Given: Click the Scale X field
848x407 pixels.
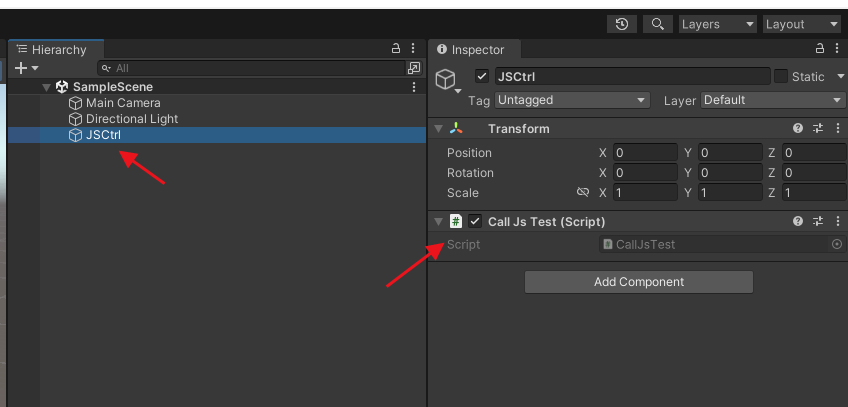Looking at the screenshot, I should (645, 193).
